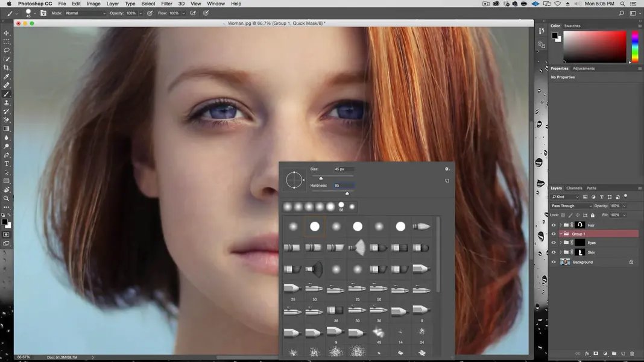
Task: Switch to the Paths tab
Action: coord(592,188)
